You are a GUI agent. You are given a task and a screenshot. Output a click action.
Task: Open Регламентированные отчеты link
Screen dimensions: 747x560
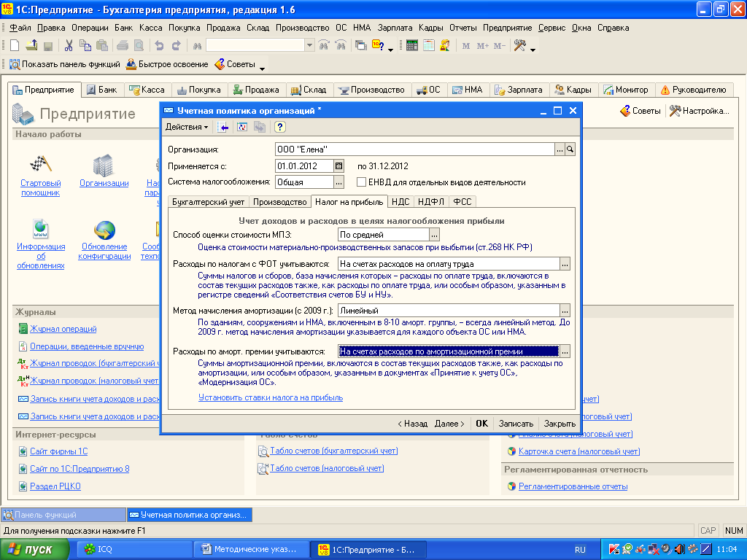click(x=573, y=486)
